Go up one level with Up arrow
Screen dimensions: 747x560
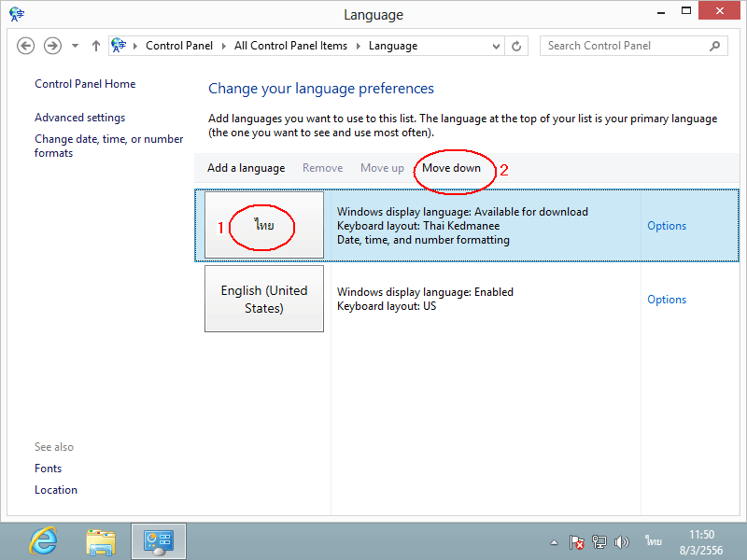(96, 46)
